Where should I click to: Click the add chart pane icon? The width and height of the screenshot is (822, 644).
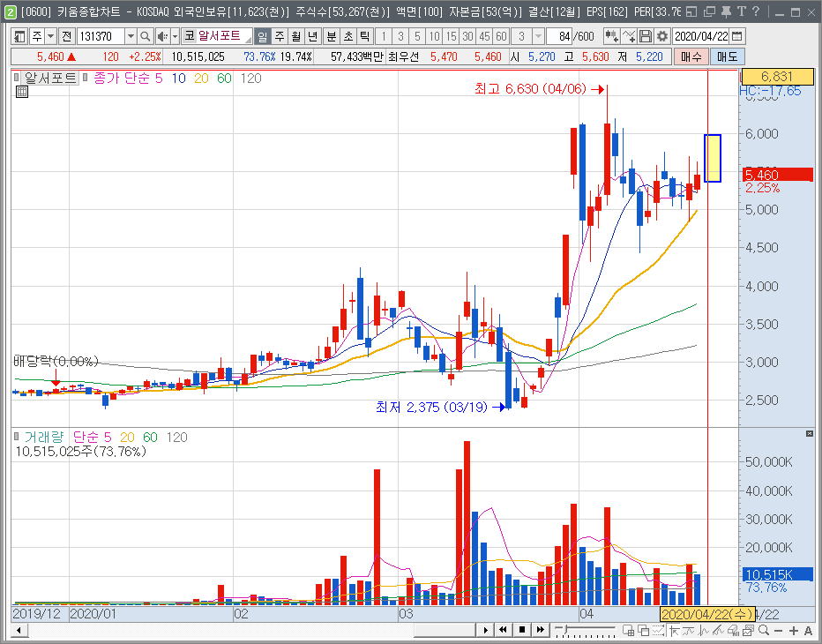pyautogui.click(x=628, y=630)
